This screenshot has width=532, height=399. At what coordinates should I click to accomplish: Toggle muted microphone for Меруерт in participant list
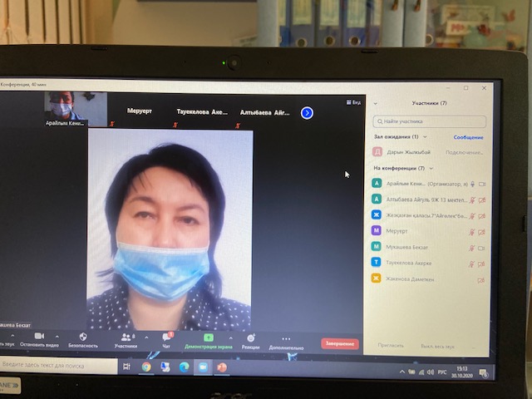pos(471,231)
